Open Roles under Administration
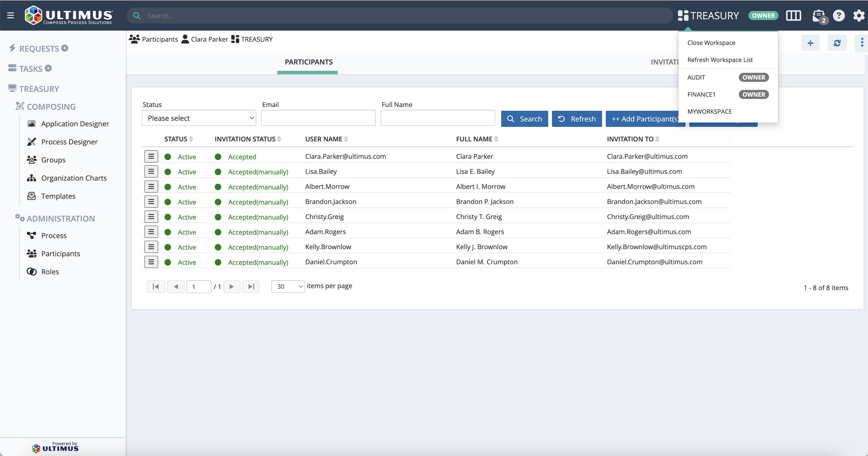Screen dimensions: 868x456 coord(43,272)
